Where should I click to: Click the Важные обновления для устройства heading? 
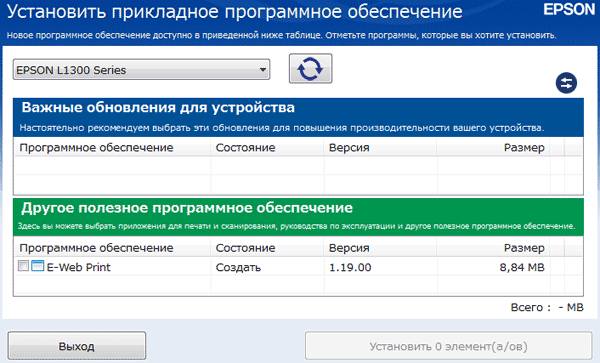[158, 107]
